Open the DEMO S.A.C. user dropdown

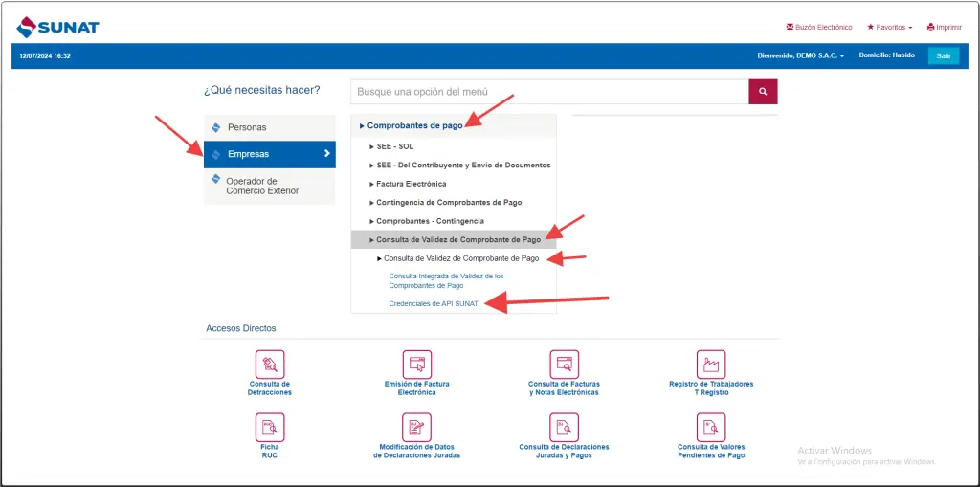pyautogui.click(x=801, y=55)
